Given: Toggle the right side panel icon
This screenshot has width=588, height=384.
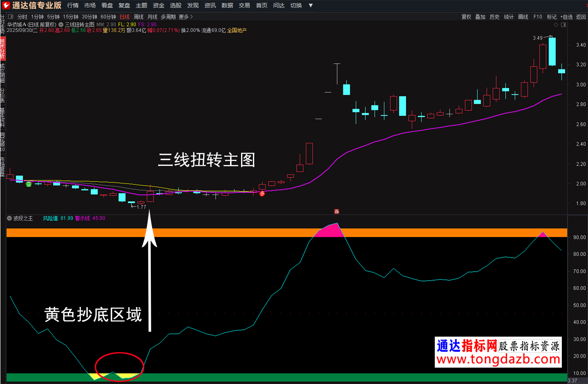Looking at the screenshot, I should point(563,25).
